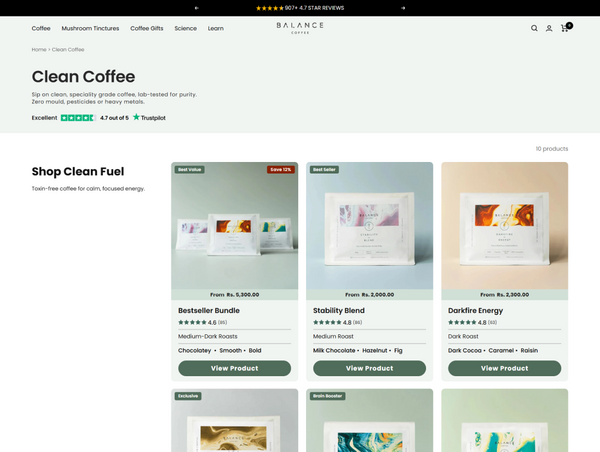Click the Trustpilot star logo
This screenshot has height=452, width=600.
point(136,117)
